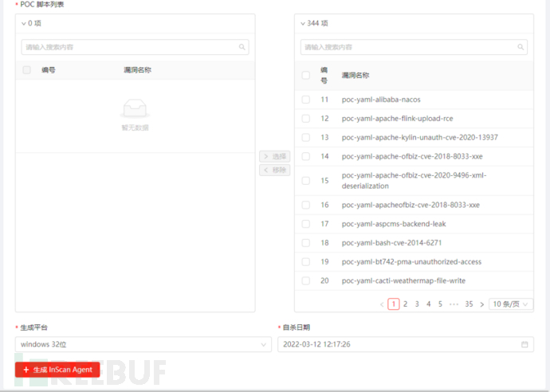Tick checkbox for poc-yaml-cacti-weathermap-file-write

click(306, 280)
